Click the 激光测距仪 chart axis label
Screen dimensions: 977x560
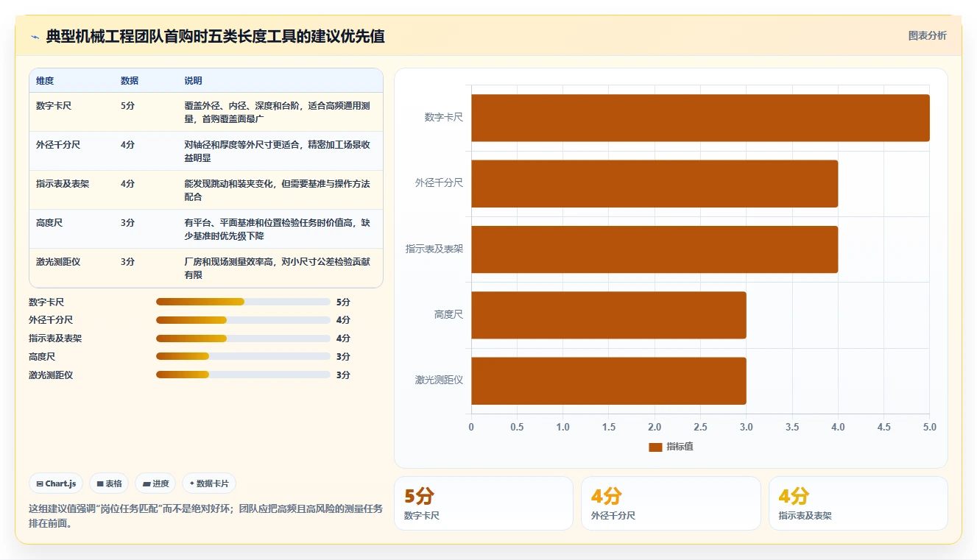click(x=439, y=380)
